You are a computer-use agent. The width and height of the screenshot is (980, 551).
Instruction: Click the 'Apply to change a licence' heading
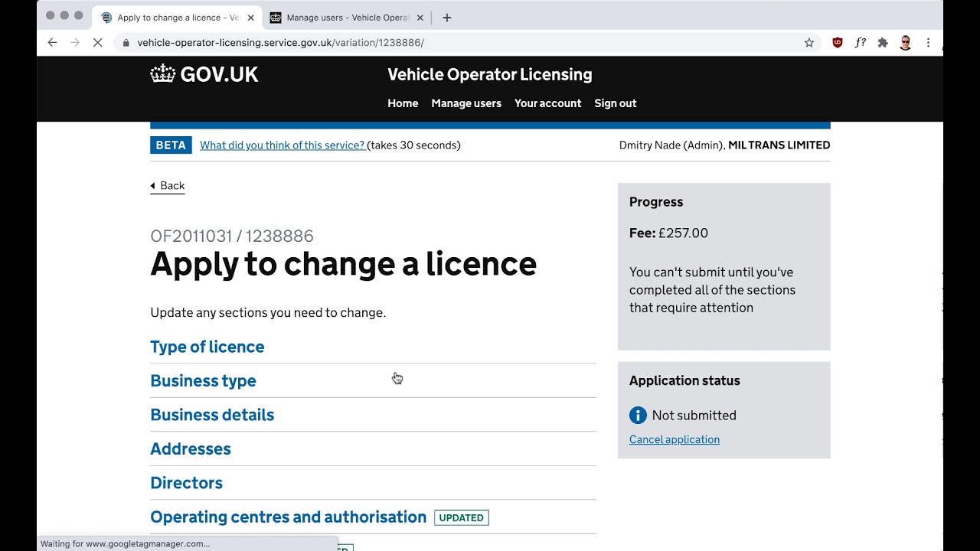(343, 264)
